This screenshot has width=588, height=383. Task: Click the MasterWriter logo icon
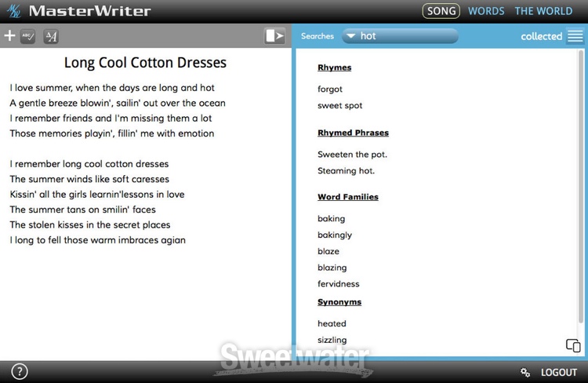point(13,11)
